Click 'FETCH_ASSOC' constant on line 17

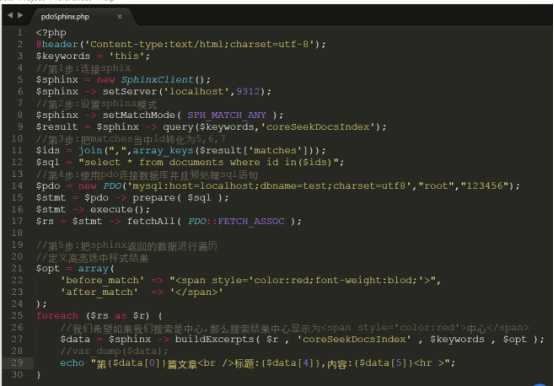pyautogui.click(x=251, y=221)
